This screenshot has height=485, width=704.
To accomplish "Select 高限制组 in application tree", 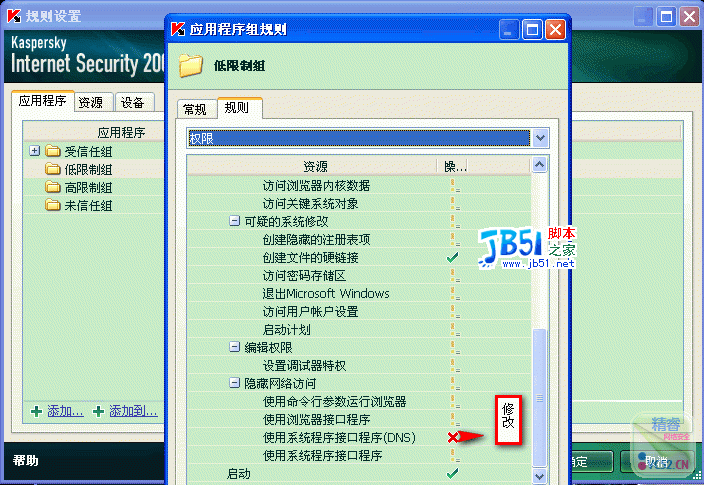I will coord(88,188).
